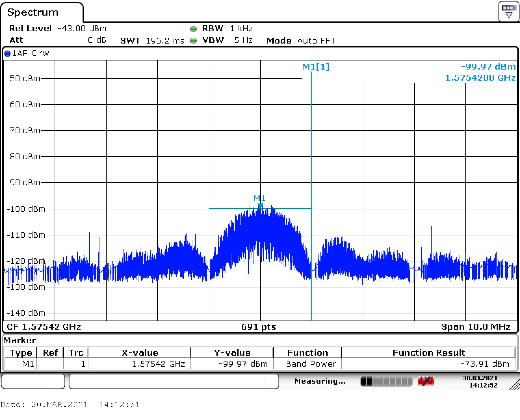Open the toolbar dropdown icon at top right
The image size is (520, 420).
pos(508,11)
